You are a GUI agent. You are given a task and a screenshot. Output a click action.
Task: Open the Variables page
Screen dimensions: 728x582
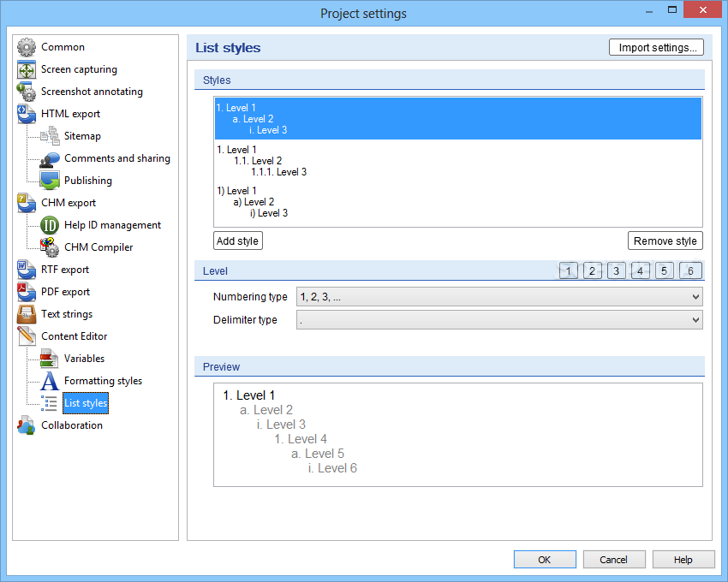[x=84, y=359]
